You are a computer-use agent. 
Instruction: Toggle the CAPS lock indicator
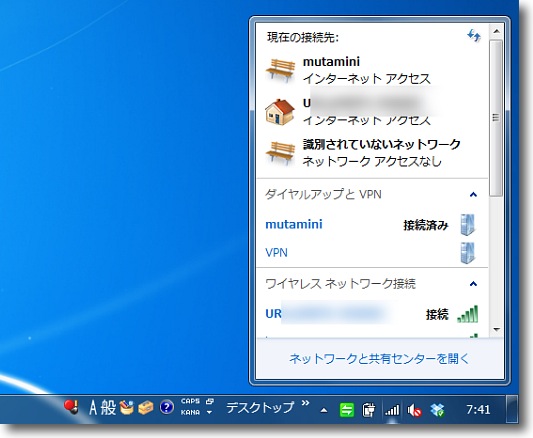click(190, 401)
